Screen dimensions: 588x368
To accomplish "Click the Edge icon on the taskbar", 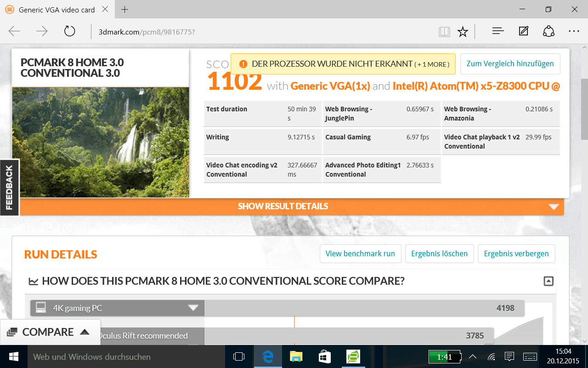I will (268, 356).
